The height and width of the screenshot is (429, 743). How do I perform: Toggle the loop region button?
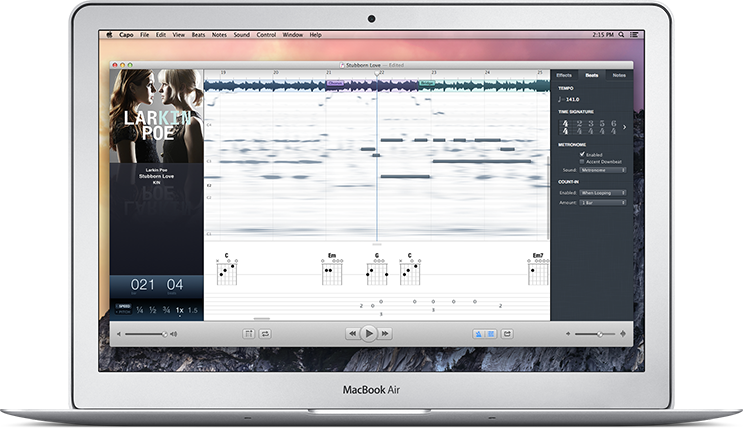265,334
